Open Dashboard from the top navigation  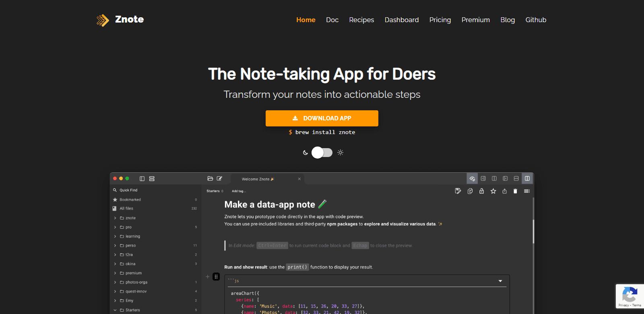pos(402,20)
